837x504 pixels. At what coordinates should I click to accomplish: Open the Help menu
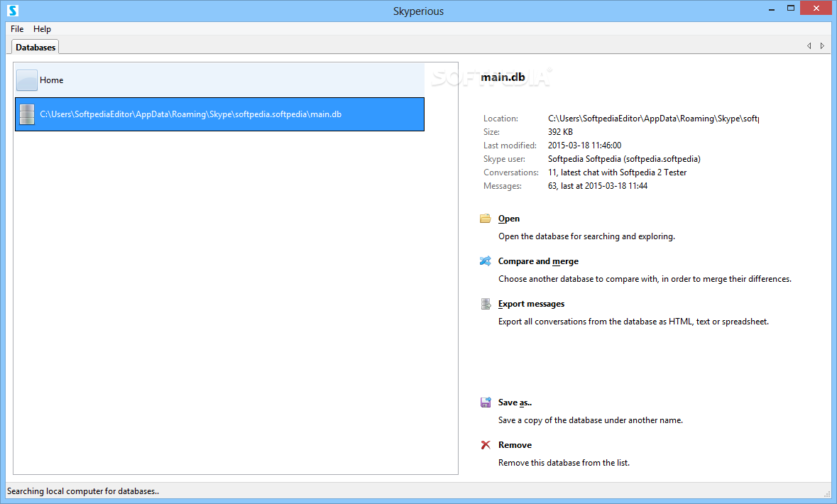[x=42, y=29]
